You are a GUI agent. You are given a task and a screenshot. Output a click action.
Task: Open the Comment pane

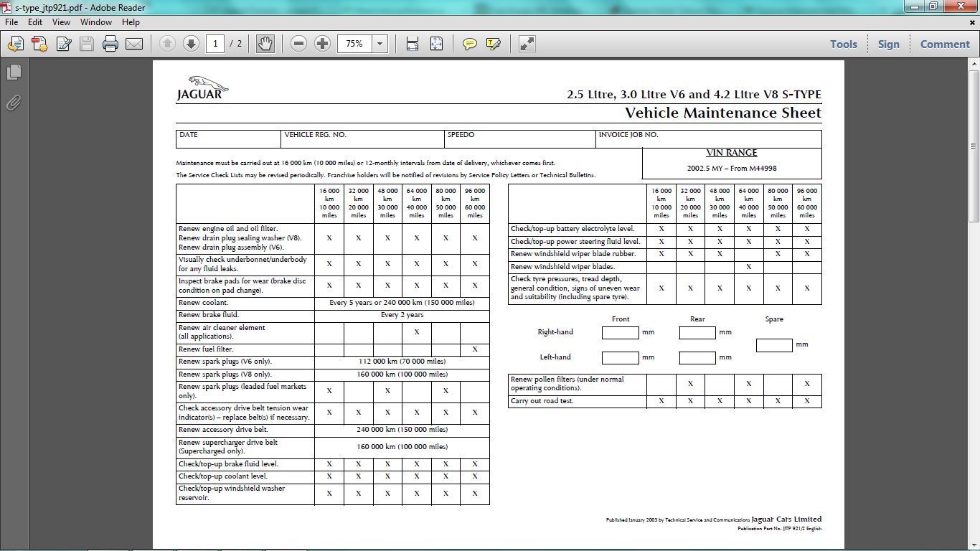(945, 44)
